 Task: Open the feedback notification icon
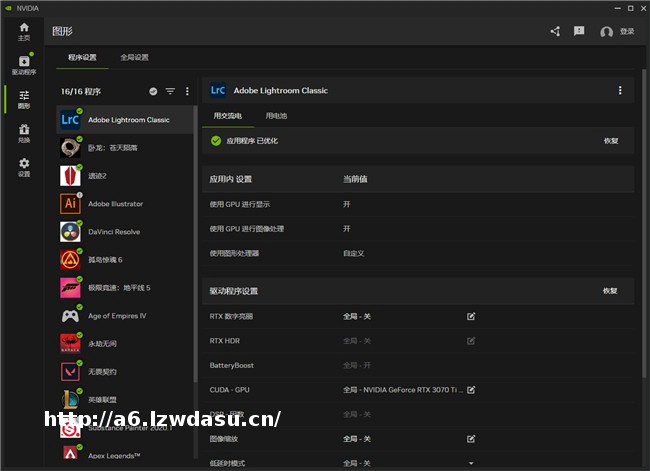tap(579, 31)
